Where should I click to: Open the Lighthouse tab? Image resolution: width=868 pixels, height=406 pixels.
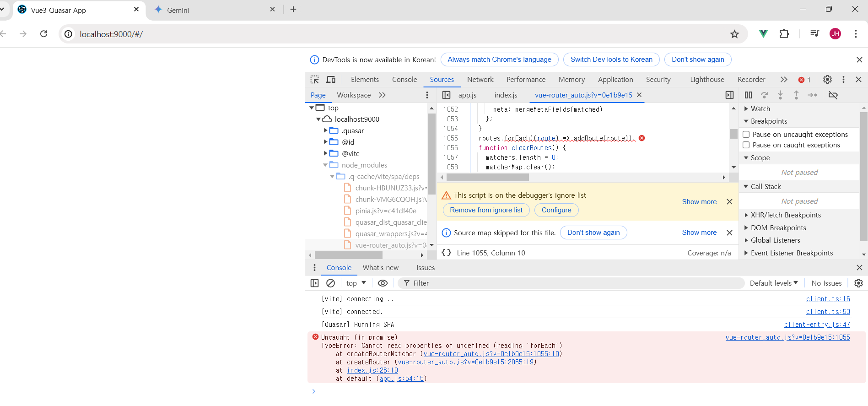(707, 80)
